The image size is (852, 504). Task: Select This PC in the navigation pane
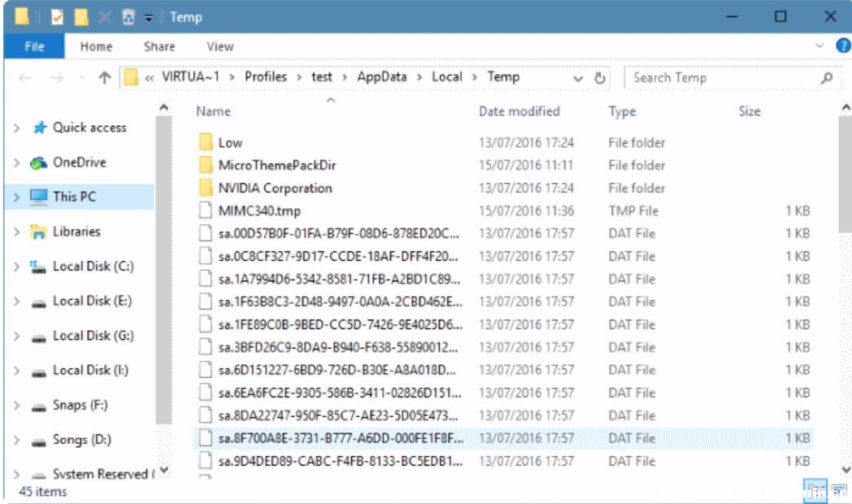[x=74, y=197]
